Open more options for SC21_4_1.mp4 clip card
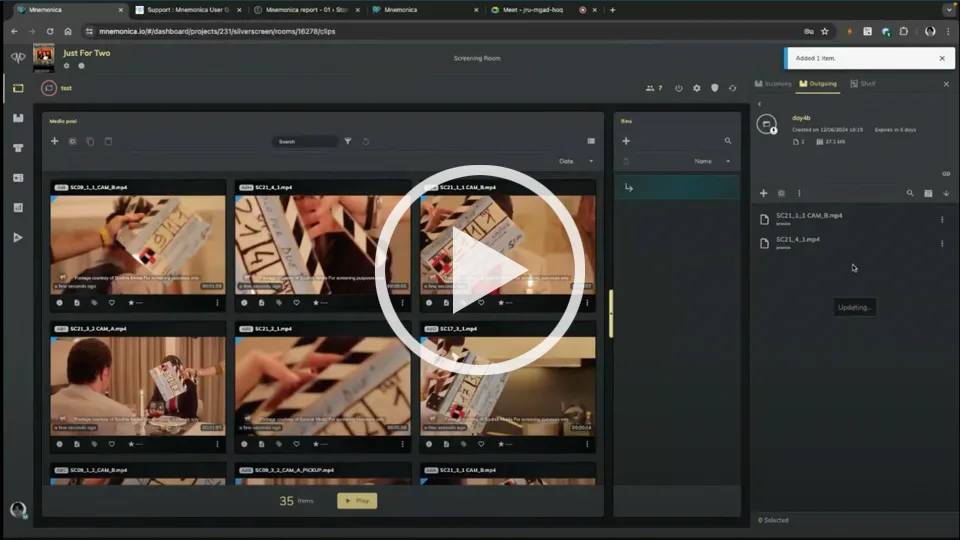960x540 pixels. point(402,302)
